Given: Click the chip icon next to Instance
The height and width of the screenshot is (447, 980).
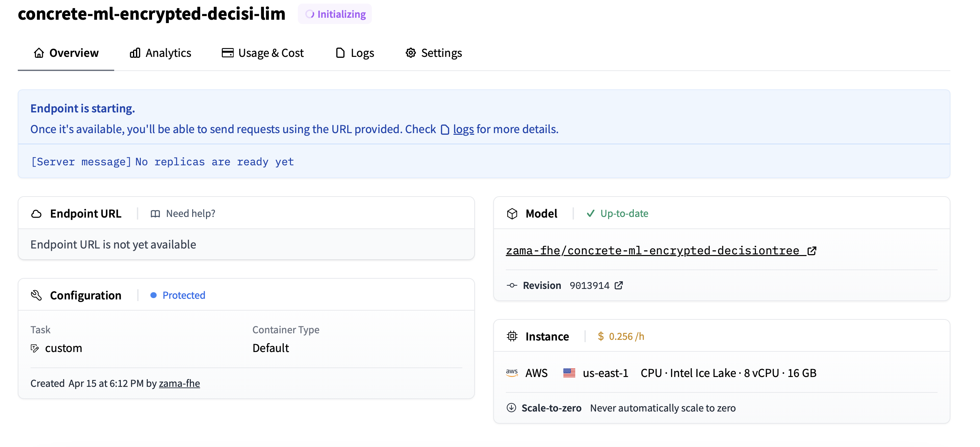Looking at the screenshot, I should 512,336.
